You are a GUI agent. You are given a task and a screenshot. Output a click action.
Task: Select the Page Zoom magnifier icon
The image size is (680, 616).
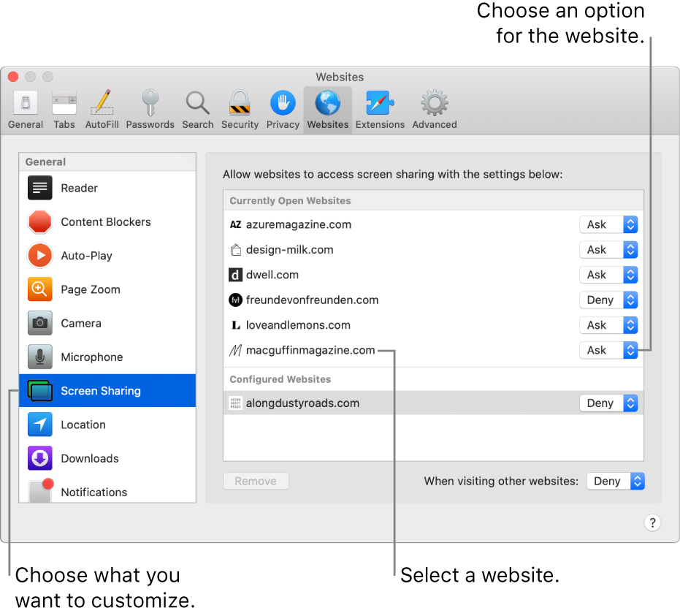pos(40,289)
